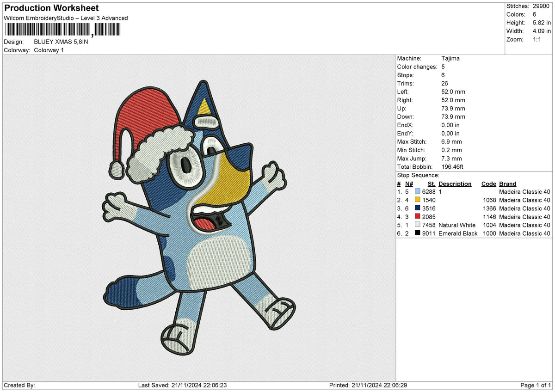Screen dimensions: 555x392
Task: Click the Max Stitch value 6.9 mm
Action: tap(451, 141)
